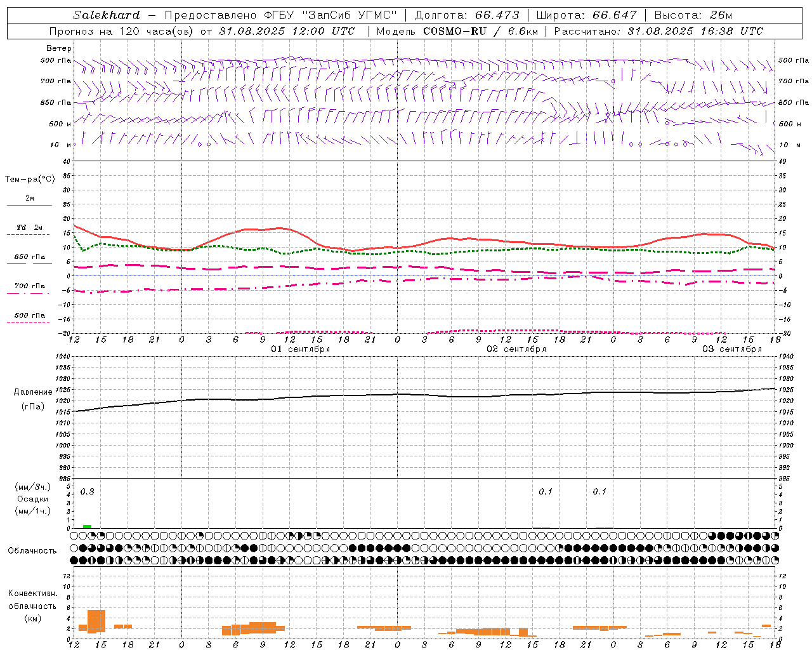
Task: Click the latitude value Широта: 66.647
Action: coord(586,15)
